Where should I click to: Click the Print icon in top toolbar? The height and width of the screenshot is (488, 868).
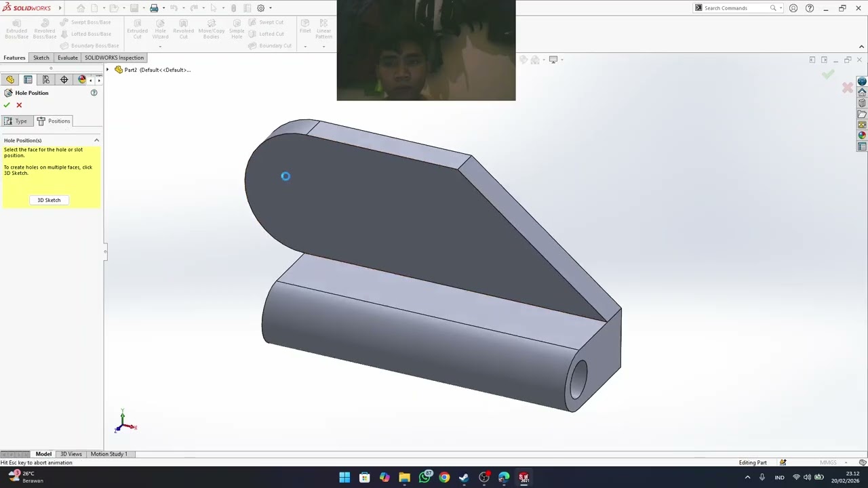point(154,8)
